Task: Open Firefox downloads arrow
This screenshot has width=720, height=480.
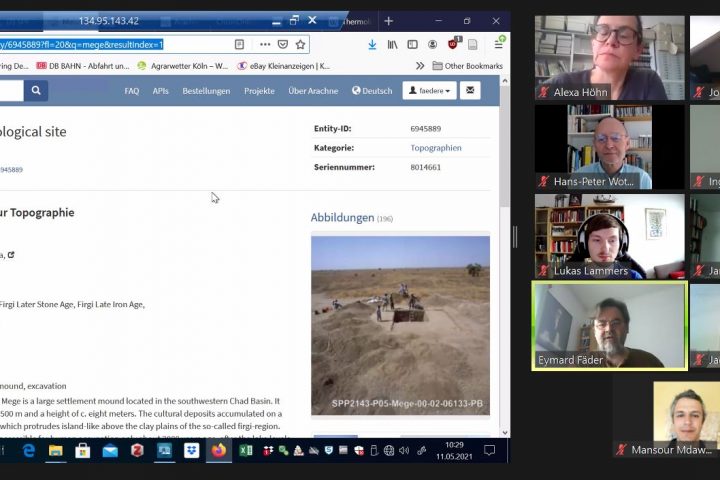Action: pyautogui.click(x=372, y=44)
